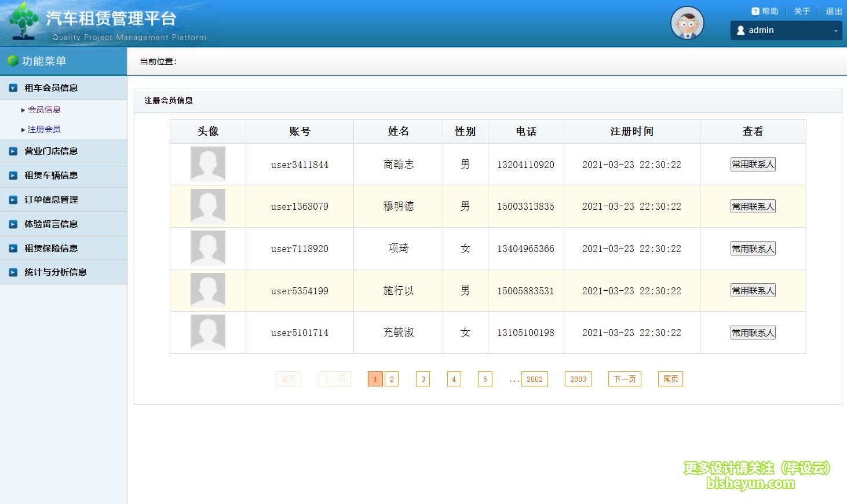Click the help question mark icon

[x=755, y=12]
